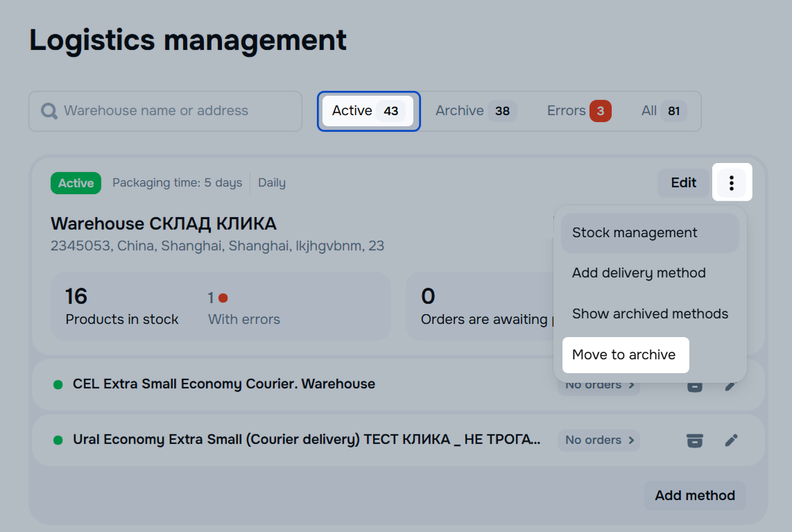The height and width of the screenshot is (532, 792).
Task: Click green status dot of CEL Extra Small
Action: pyautogui.click(x=58, y=384)
